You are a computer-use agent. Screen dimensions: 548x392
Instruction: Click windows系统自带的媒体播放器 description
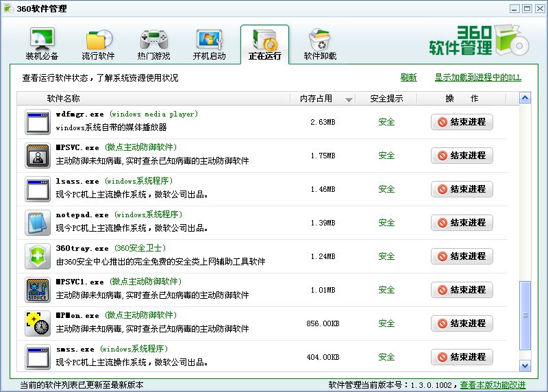tap(111, 127)
